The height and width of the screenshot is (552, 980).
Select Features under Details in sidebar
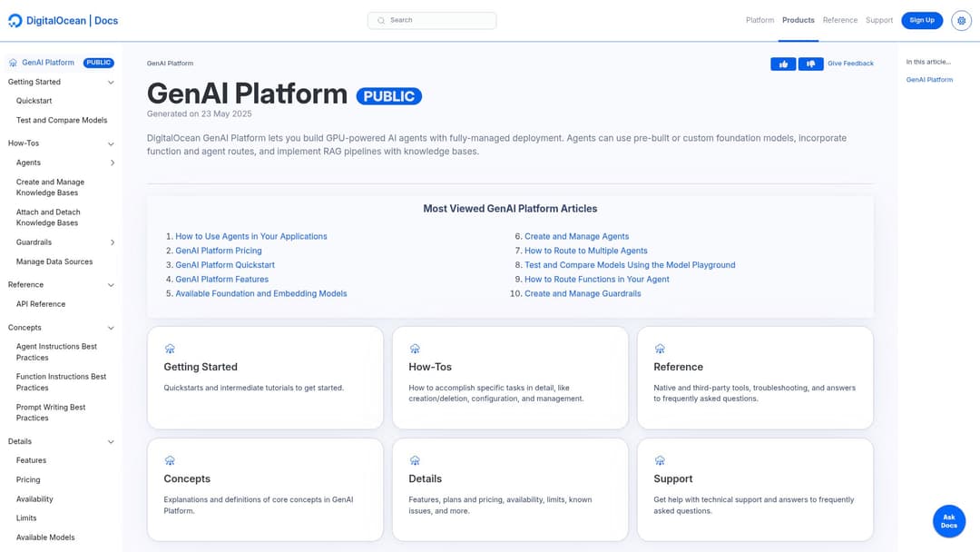[x=31, y=460]
